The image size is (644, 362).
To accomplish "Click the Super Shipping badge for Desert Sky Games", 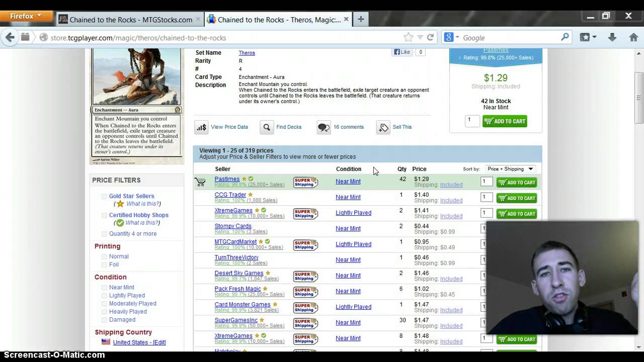I will click(305, 276).
